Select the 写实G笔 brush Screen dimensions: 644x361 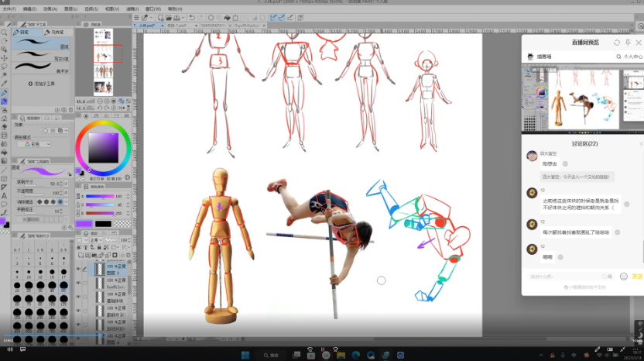point(40,56)
